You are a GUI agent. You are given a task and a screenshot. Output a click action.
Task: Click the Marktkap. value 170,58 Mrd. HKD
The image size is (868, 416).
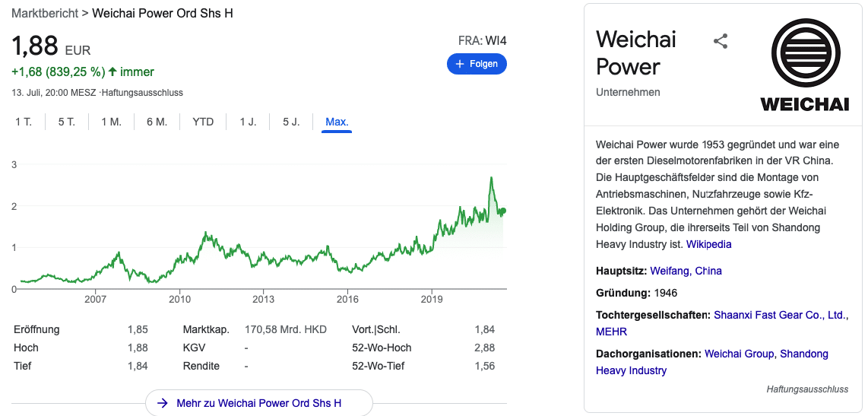286,329
